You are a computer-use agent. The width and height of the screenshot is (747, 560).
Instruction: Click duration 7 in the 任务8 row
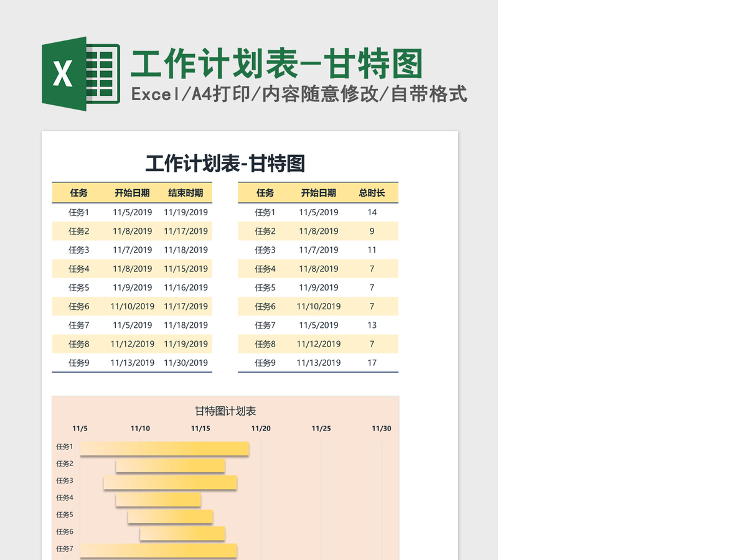(x=372, y=344)
